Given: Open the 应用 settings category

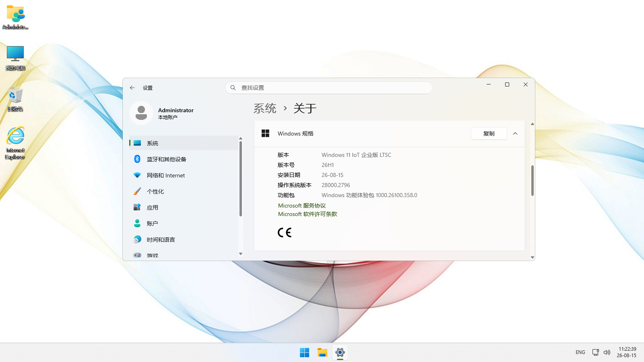Looking at the screenshot, I should click(184, 208).
